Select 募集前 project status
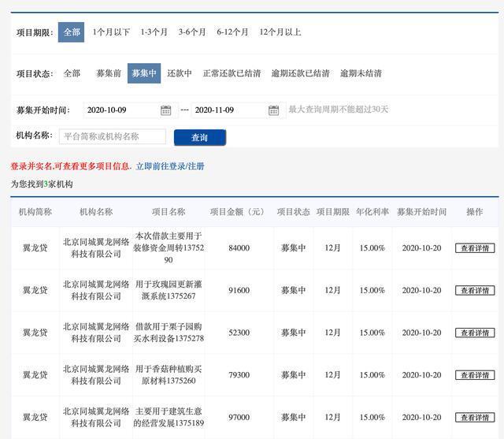 (x=109, y=73)
